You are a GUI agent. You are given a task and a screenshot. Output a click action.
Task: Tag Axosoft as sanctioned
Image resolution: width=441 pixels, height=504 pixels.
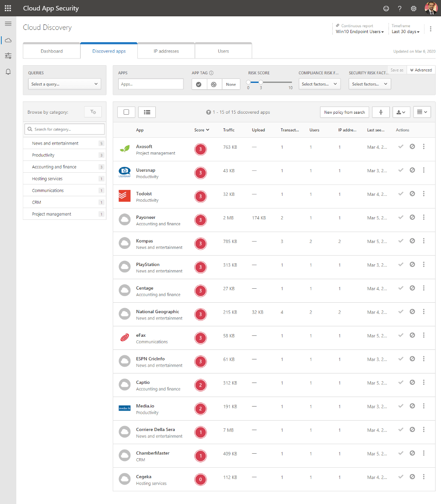pos(401,146)
